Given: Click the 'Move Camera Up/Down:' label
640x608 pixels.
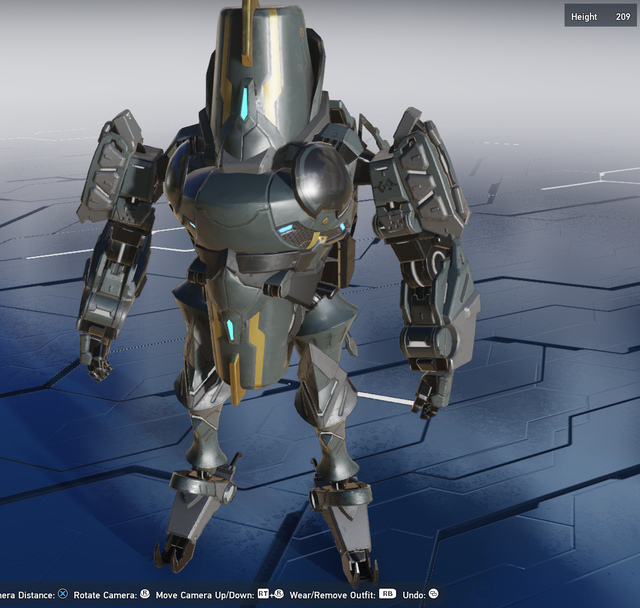Looking at the screenshot, I should [x=205, y=595].
